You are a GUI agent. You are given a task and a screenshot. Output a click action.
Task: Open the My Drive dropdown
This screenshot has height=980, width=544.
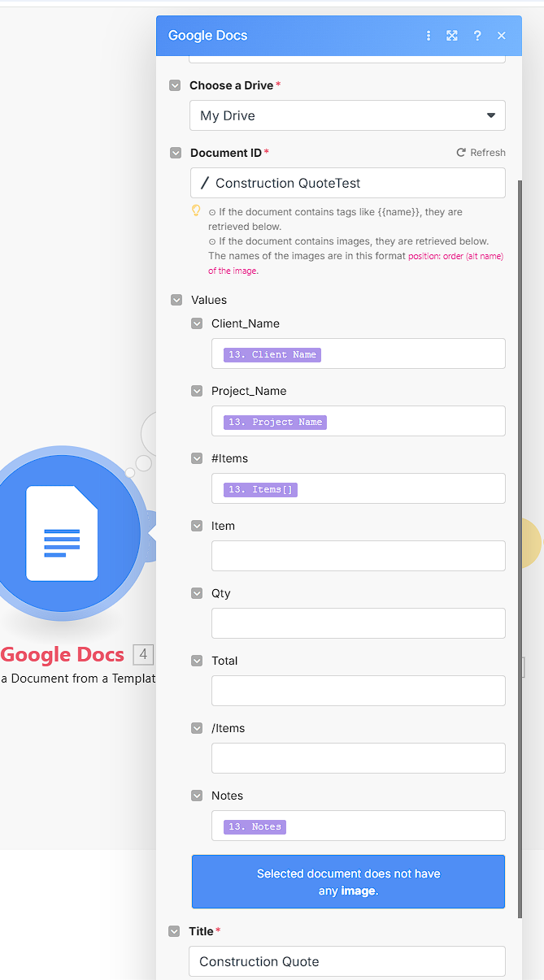347,115
